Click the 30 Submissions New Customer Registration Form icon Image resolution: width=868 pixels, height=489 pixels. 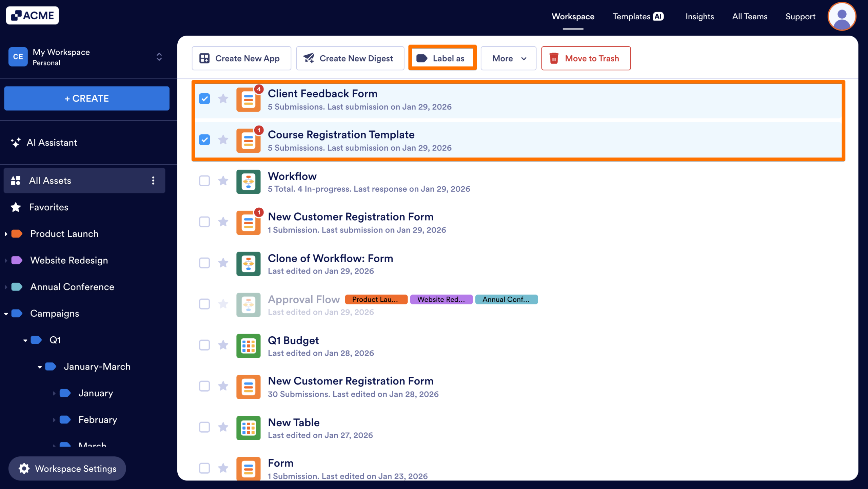[249, 387]
